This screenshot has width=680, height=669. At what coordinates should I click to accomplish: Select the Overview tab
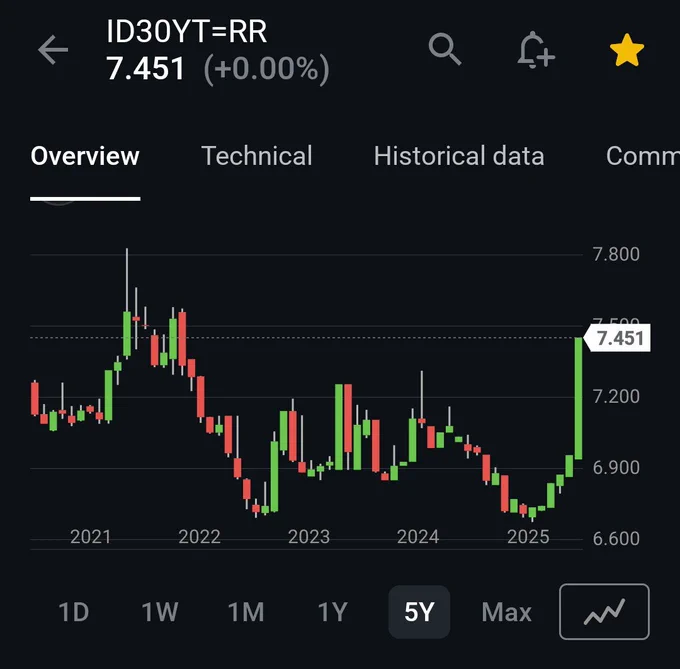tap(85, 156)
